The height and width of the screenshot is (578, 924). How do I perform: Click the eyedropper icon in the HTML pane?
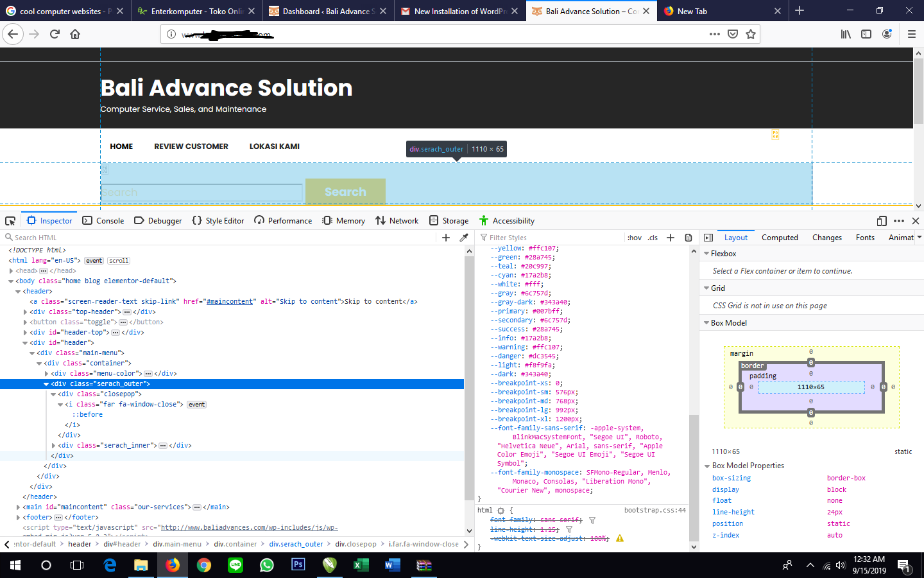[x=464, y=238]
